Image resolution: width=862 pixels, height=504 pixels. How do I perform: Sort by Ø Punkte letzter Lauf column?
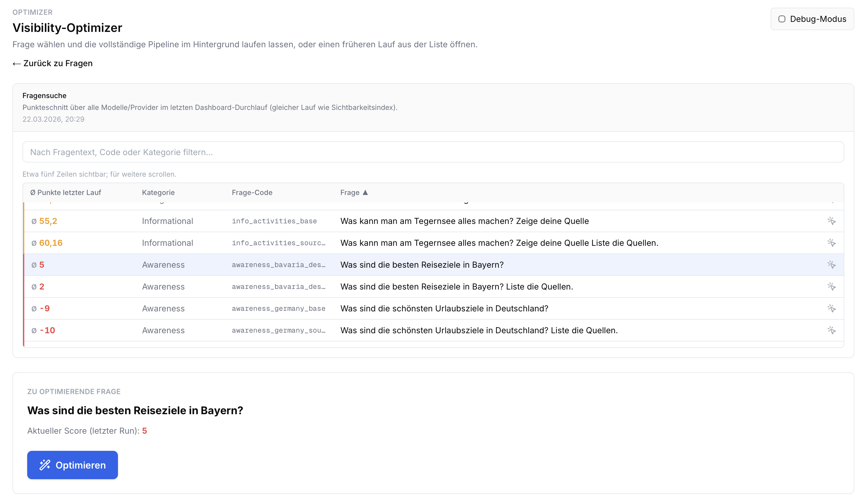point(65,193)
